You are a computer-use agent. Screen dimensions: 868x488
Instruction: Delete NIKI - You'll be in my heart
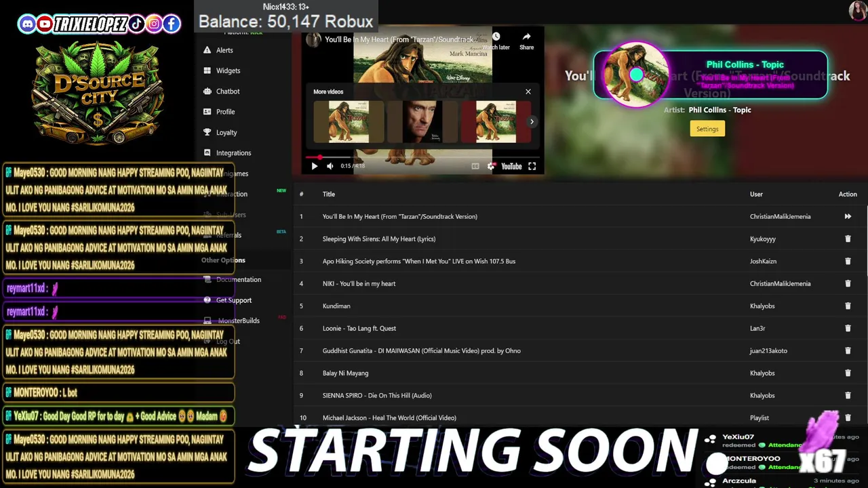848,283
